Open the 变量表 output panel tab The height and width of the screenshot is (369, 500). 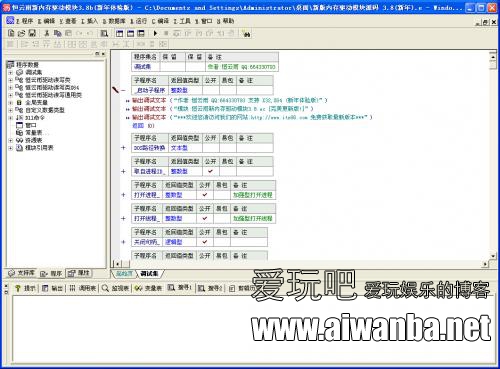pos(149,288)
